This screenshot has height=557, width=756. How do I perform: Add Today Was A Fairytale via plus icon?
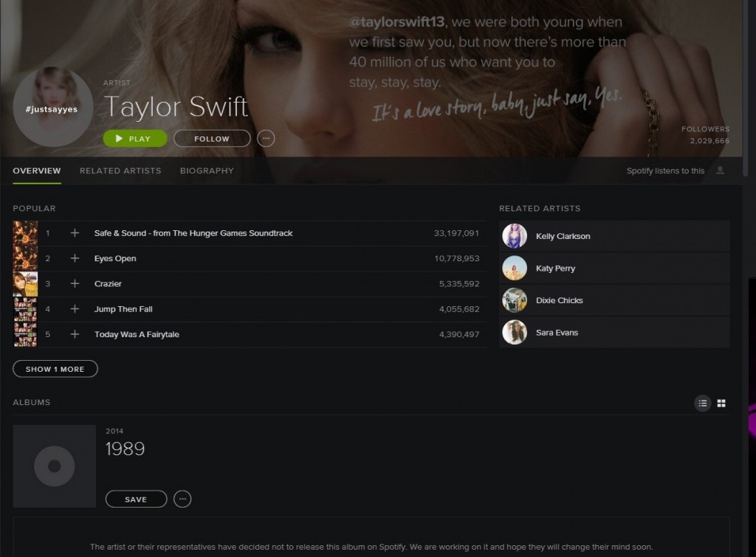pos(75,334)
